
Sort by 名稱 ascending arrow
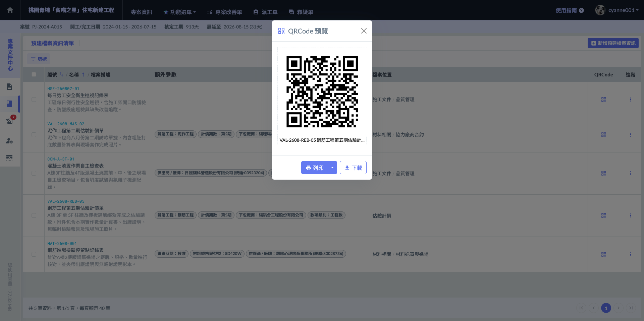coord(83,74)
